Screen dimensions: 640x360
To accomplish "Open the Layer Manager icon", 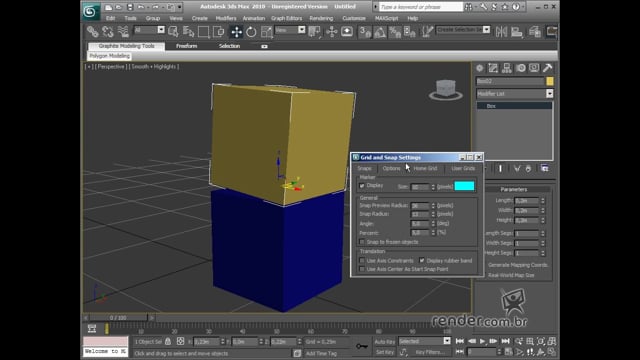I will [x=534, y=31].
